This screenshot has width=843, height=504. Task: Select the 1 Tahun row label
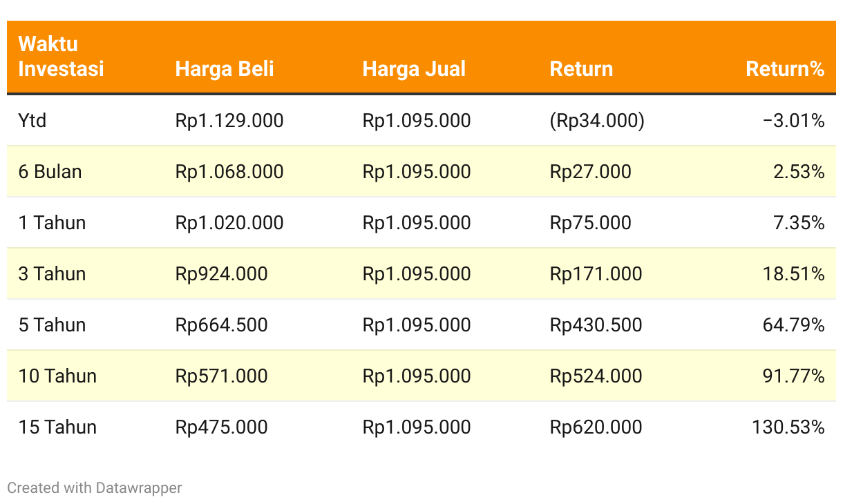(52, 223)
